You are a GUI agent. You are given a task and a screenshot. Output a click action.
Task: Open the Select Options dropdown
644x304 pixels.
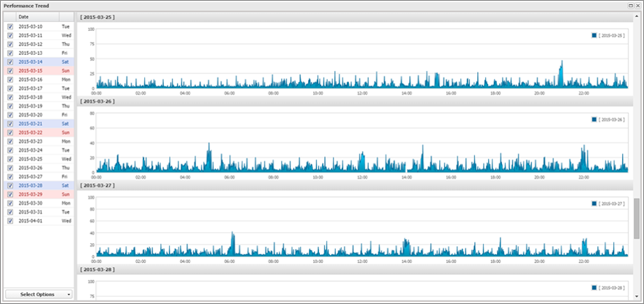(39, 294)
